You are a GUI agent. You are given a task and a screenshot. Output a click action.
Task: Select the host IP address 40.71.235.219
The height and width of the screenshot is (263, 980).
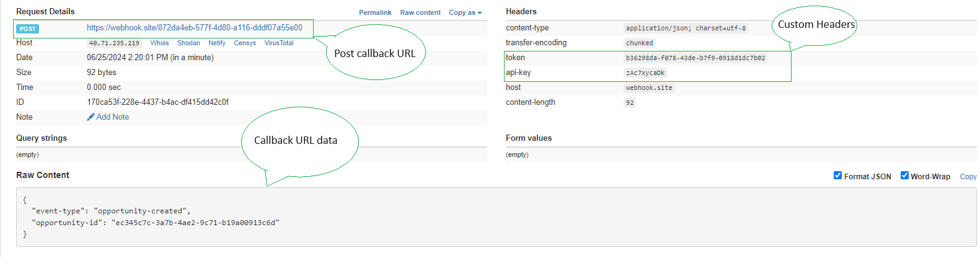point(114,43)
